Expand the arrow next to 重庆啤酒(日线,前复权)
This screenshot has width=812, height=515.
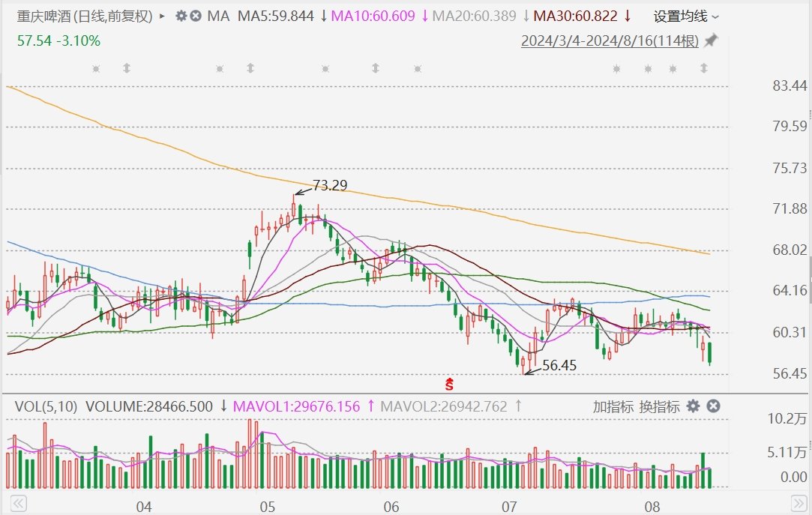[162, 16]
